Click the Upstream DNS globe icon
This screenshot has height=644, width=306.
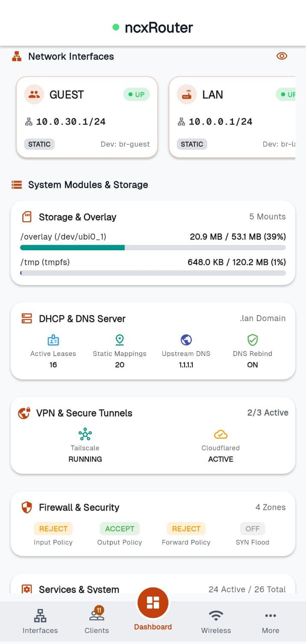(x=186, y=340)
